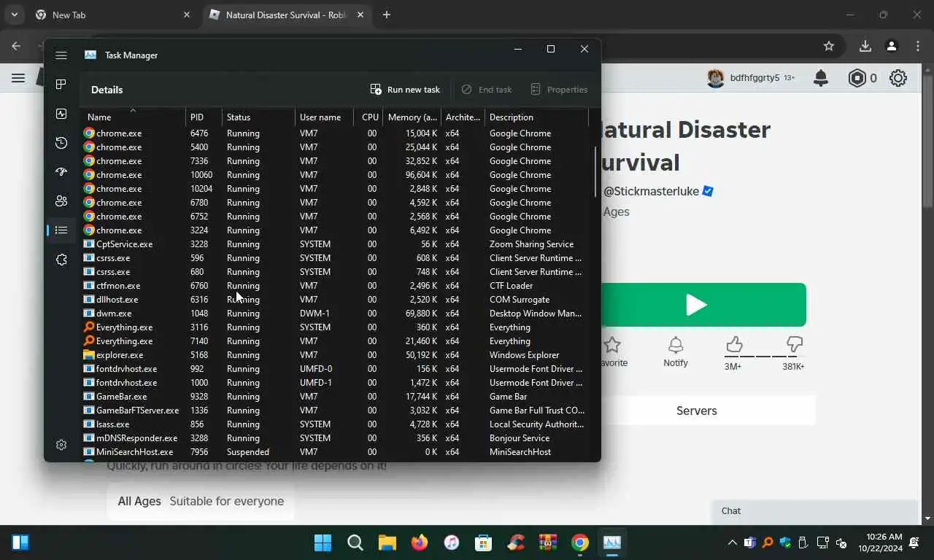Open Chrome tab search dropdown
The image size is (934, 560).
(x=14, y=15)
